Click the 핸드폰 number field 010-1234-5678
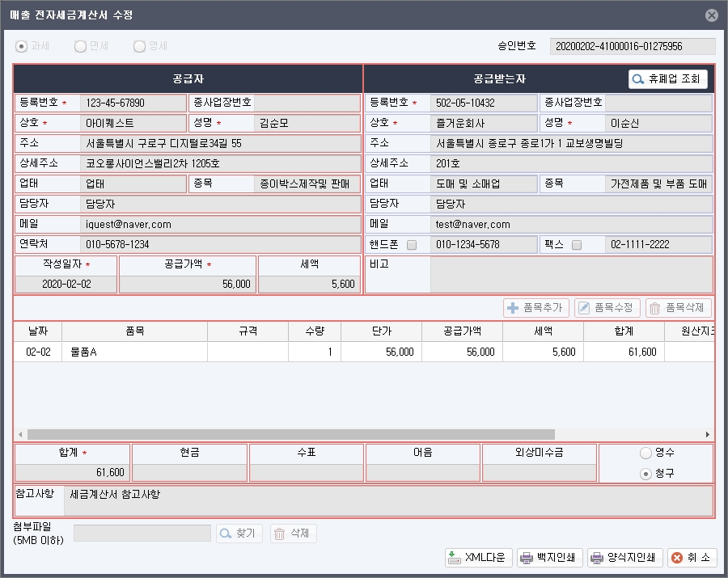The width and height of the screenshot is (728, 578). click(x=484, y=244)
